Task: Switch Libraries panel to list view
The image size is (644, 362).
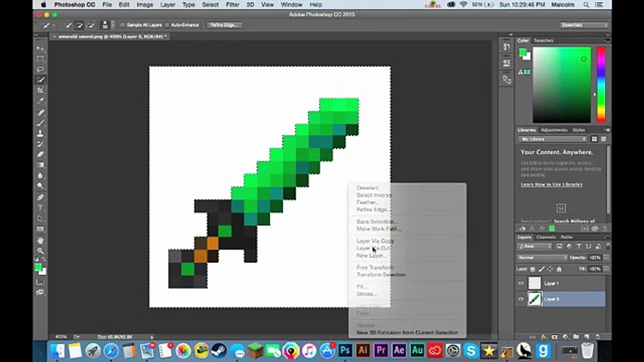Action: pos(604,139)
